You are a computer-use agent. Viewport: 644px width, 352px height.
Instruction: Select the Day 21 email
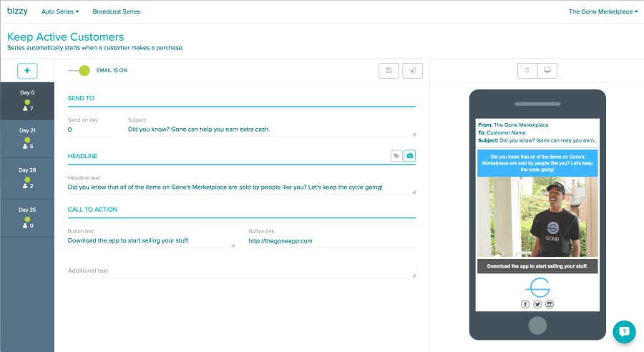pyautogui.click(x=27, y=139)
